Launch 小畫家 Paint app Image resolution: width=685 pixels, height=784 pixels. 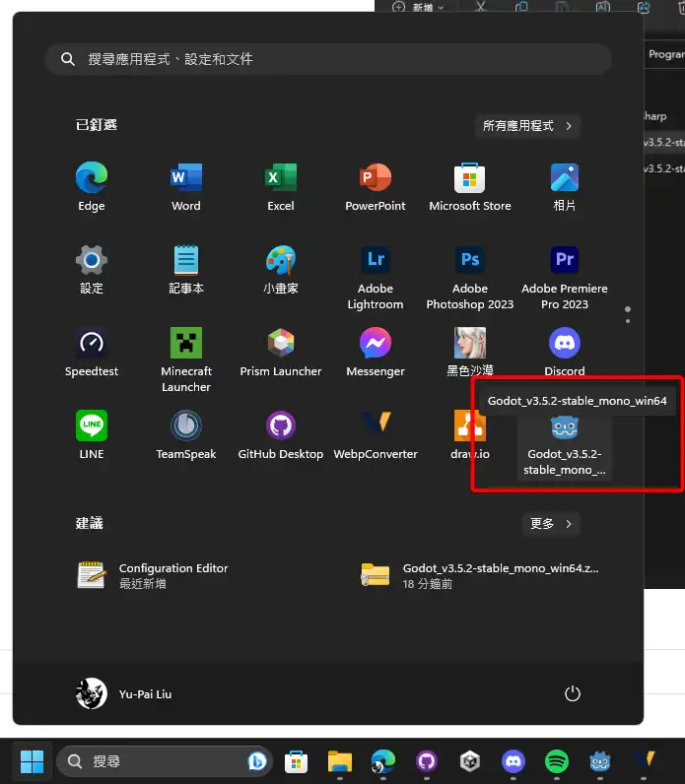(281, 269)
